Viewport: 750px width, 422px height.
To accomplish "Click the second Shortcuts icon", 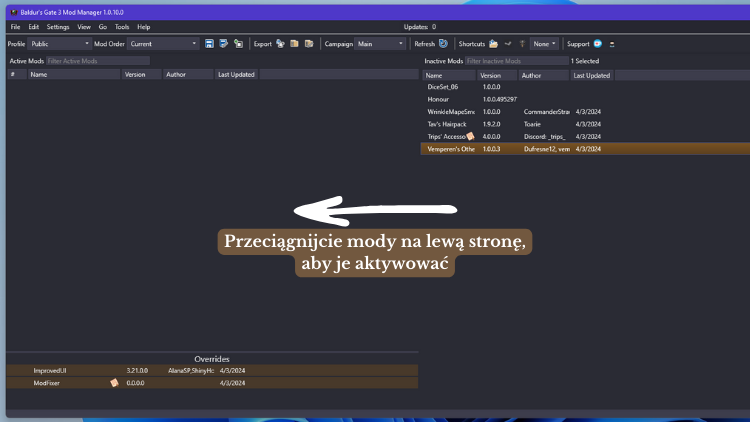I will 508,44.
